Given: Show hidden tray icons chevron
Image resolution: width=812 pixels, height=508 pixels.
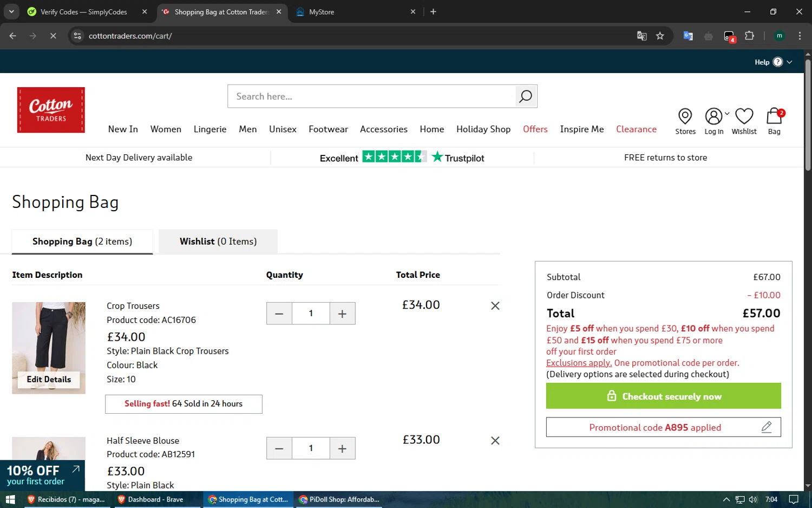Looking at the screenshot, I should [x=726, y=499].
